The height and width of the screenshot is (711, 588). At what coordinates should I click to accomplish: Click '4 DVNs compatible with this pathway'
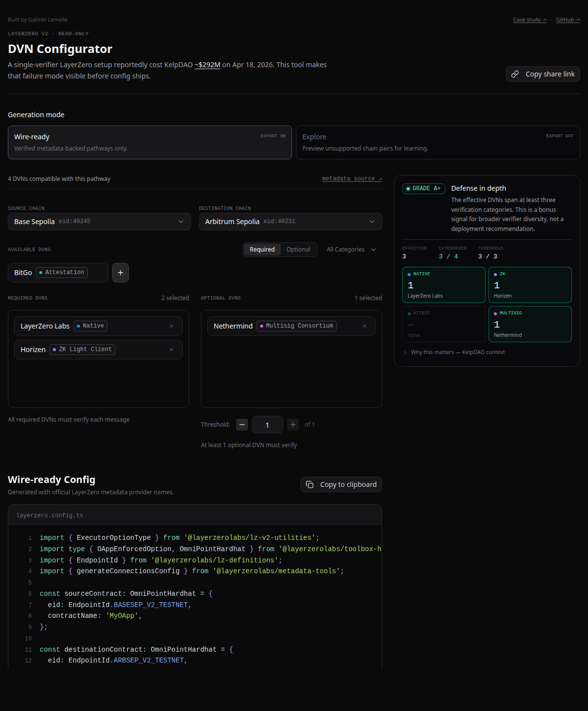pos(59,179)
